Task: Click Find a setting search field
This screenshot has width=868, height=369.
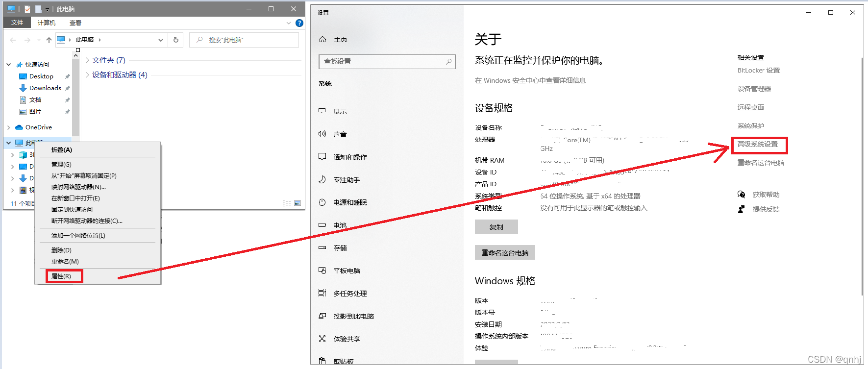Action: 387,61
